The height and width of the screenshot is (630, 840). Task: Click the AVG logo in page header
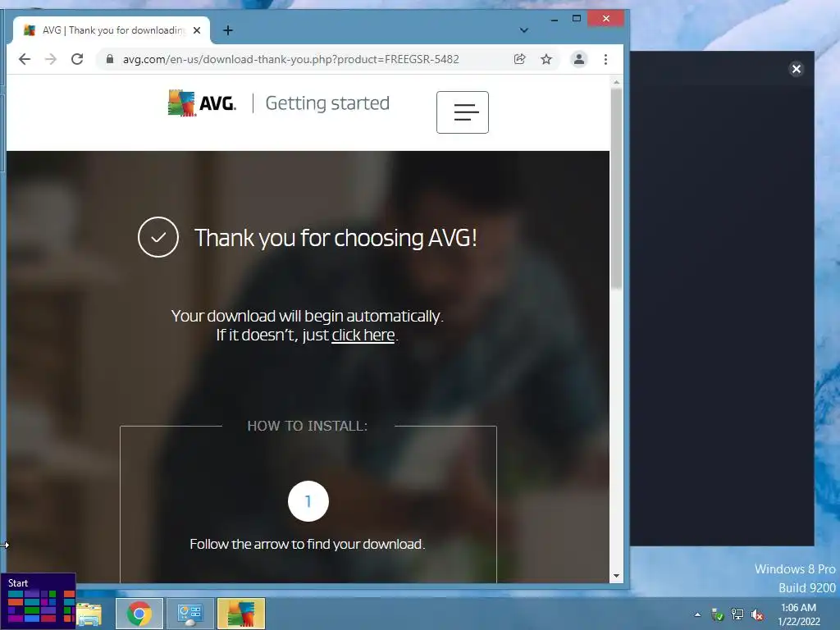pos(202,103)
